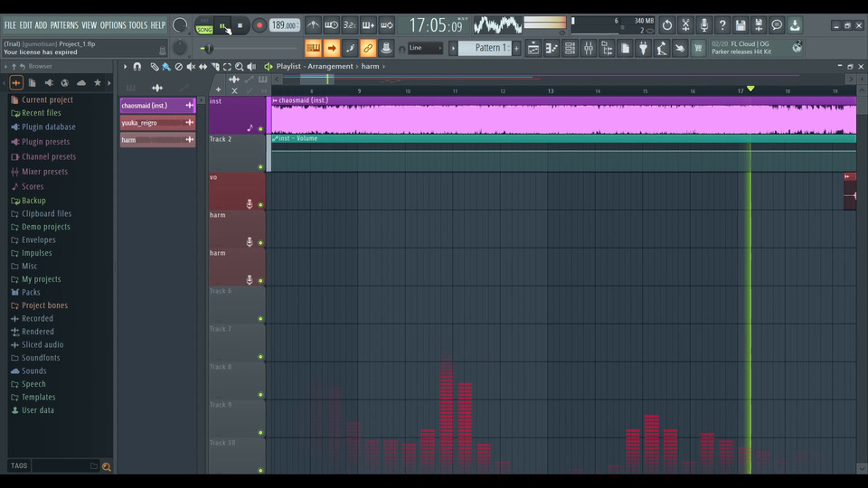Toggle the typing keyboard to piano button
This screenshot has height=488, width=868.
(x=313, y=48)
